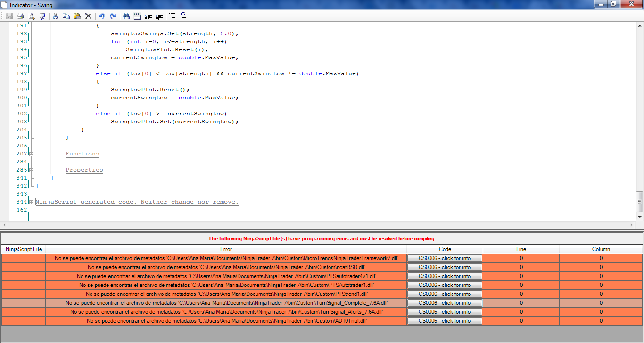Image resolution: width=644 pixels, height=343 pixels.
Task: Comment out the selected lines
Action: (x=173, y=16)
